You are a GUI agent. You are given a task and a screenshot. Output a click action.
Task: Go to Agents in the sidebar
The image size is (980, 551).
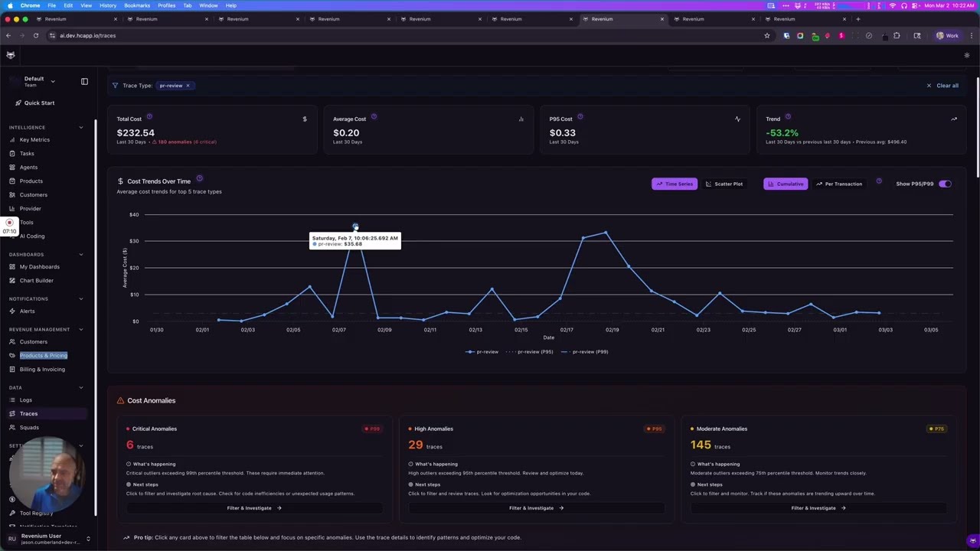tap(28, 167)
